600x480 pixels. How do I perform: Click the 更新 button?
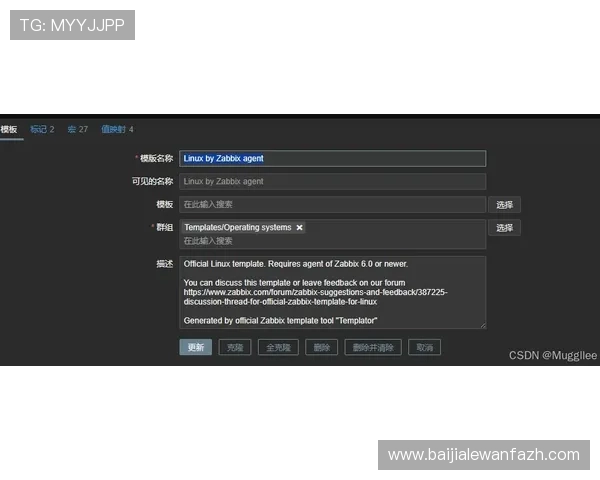[x=195, y=348]
